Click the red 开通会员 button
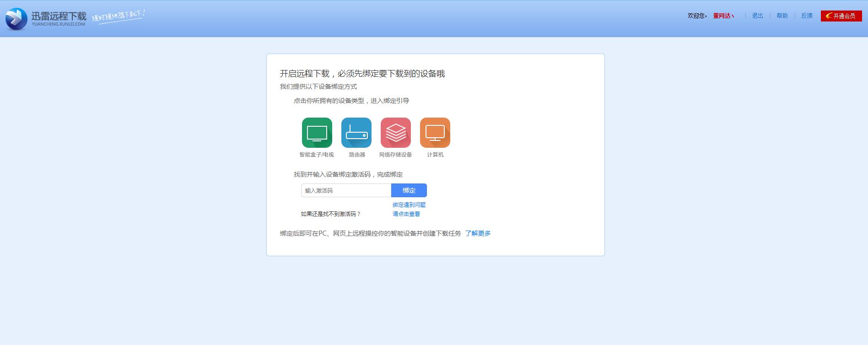This screenshot has height=345, width=868. coord(841,16)
